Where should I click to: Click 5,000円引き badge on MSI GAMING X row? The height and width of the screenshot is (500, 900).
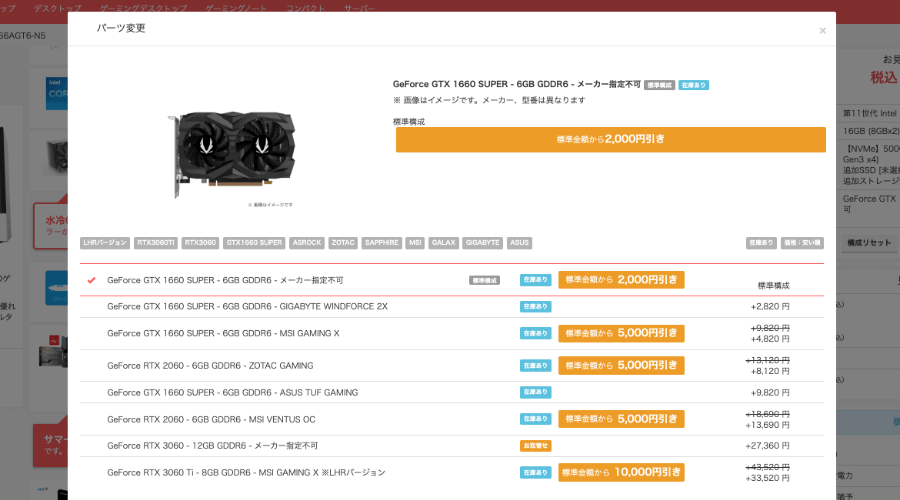621,334
